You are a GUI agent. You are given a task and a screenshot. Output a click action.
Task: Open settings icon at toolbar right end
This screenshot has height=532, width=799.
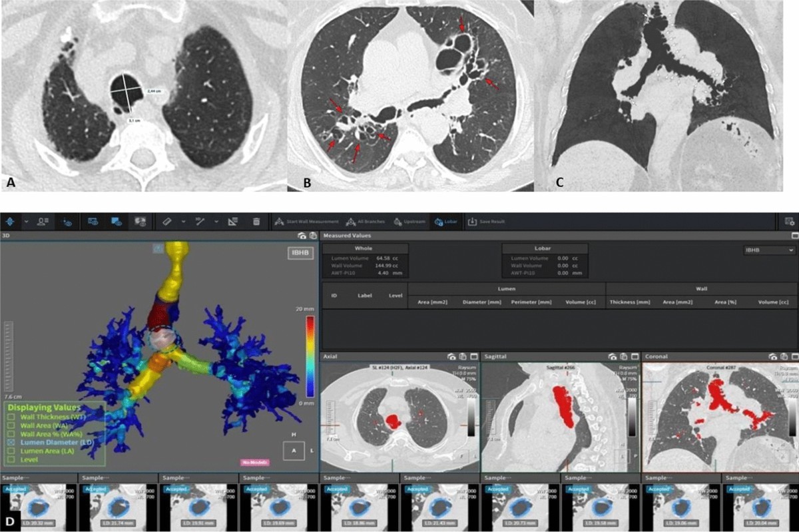[x=790, y=221]
